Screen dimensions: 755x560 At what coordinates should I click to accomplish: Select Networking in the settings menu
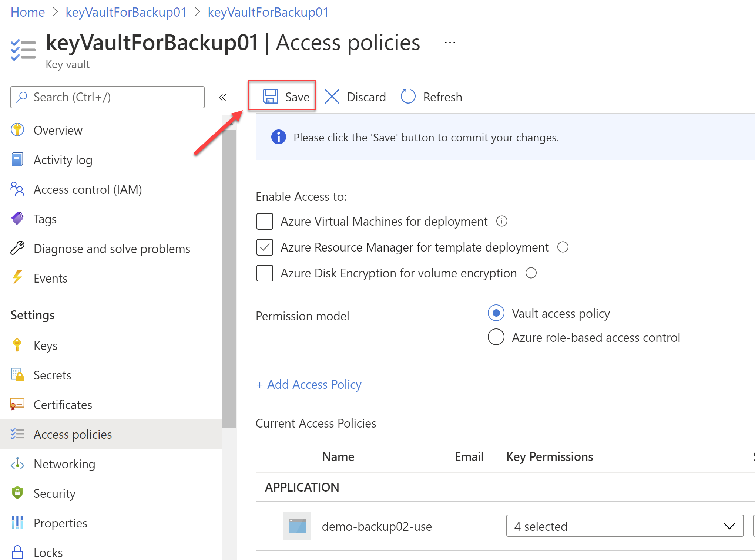pos(64,464)
